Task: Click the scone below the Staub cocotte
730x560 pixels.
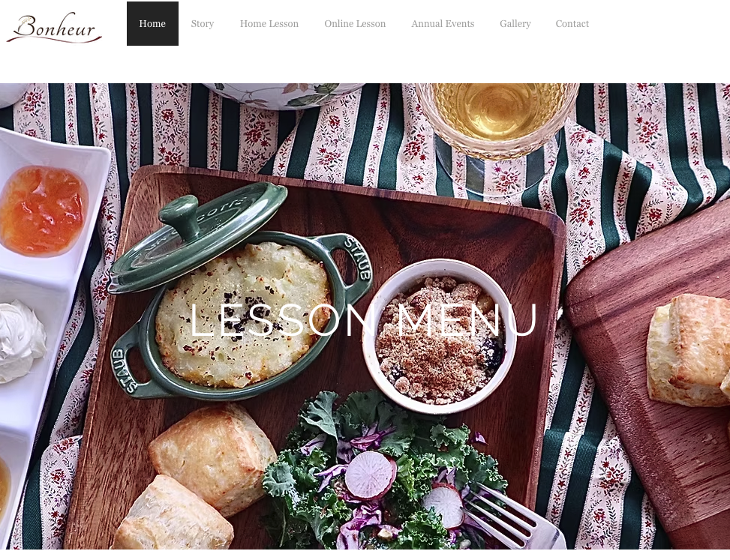Action: 212,457
